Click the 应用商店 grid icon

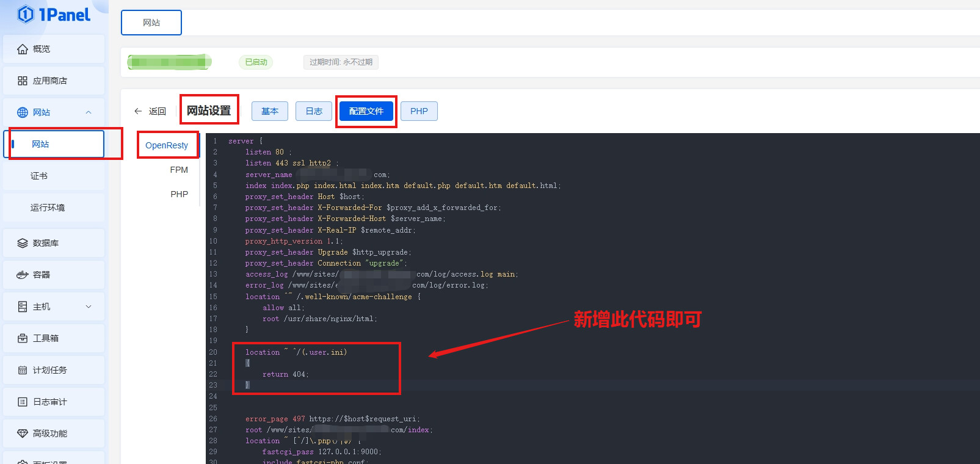23,81
